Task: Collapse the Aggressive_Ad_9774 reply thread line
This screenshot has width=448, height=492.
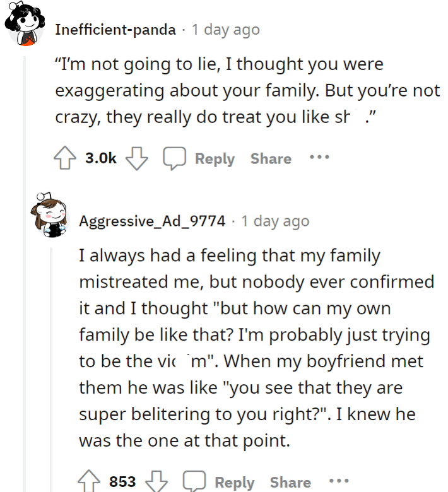Action: (51, 370)
